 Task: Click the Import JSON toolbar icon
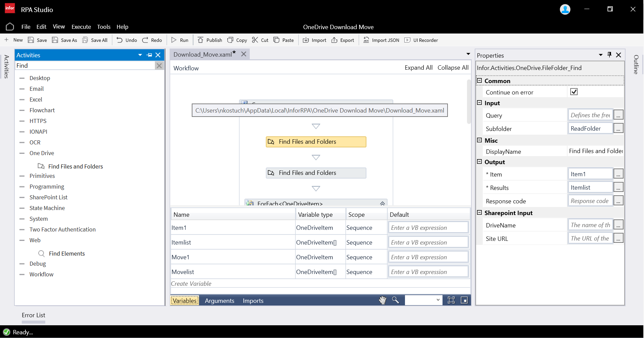(366, 40)
